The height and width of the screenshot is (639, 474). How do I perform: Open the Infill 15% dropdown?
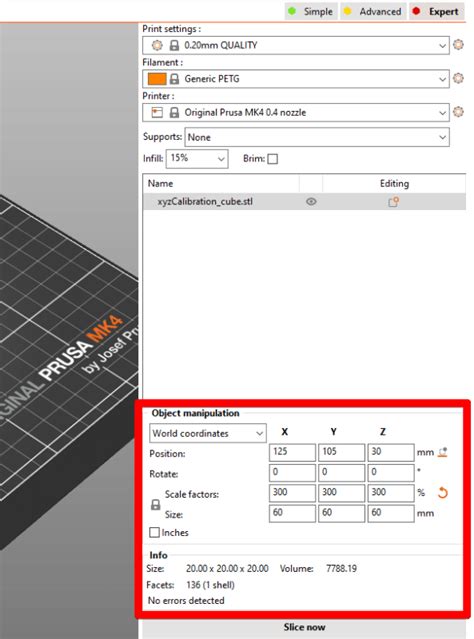coord(197,159)
